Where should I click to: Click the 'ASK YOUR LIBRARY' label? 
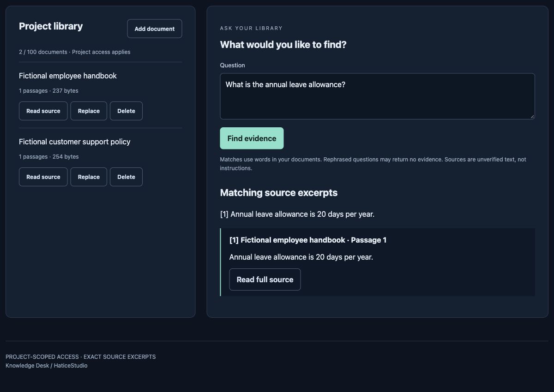coord(251,28)
